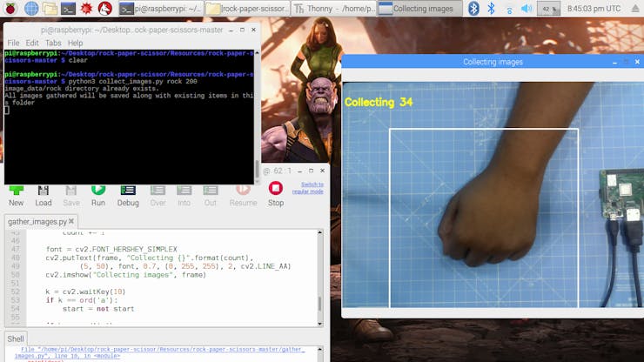Launch the Terminal from the taskbar launcher
The image size is (644, 362).
click(68, 8)
